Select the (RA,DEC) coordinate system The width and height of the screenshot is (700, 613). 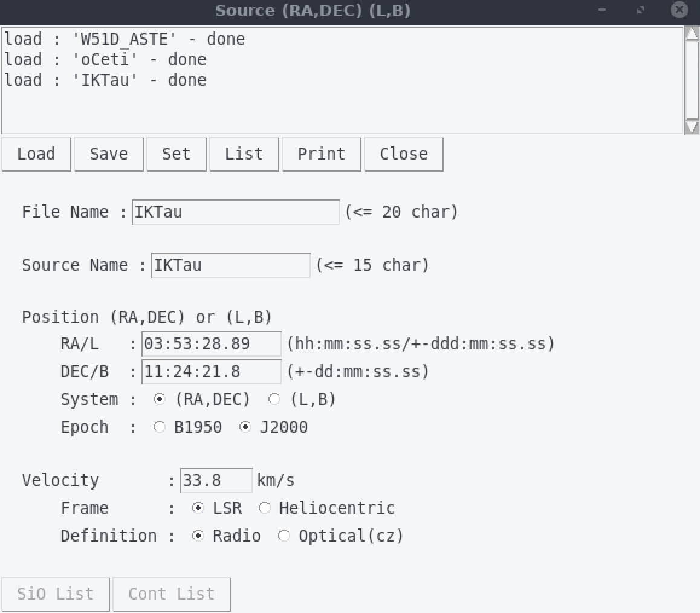pyautogui.click(x=160, y=400)
